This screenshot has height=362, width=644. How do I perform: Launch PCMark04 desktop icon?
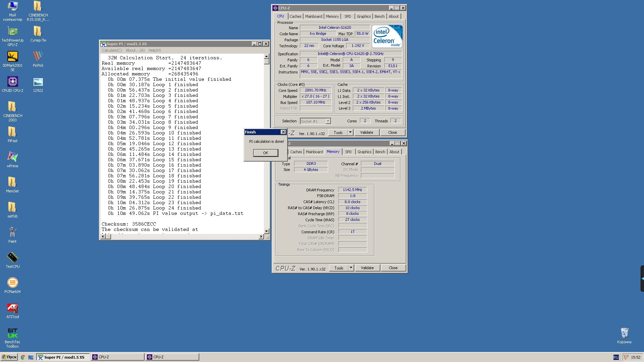point(12,285)
